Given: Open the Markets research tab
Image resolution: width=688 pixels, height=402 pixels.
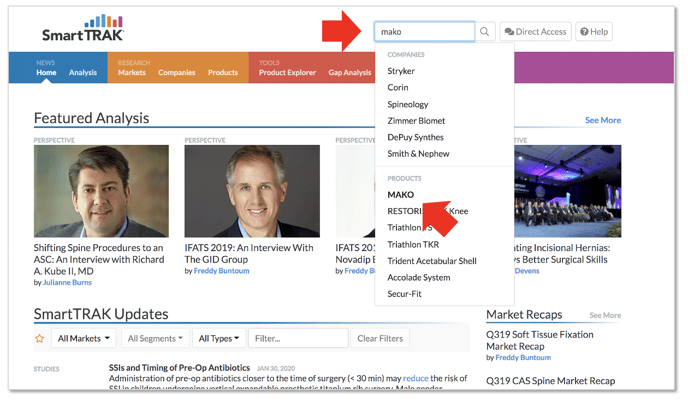Looking at the screenshot, I should tap(132, 72).
